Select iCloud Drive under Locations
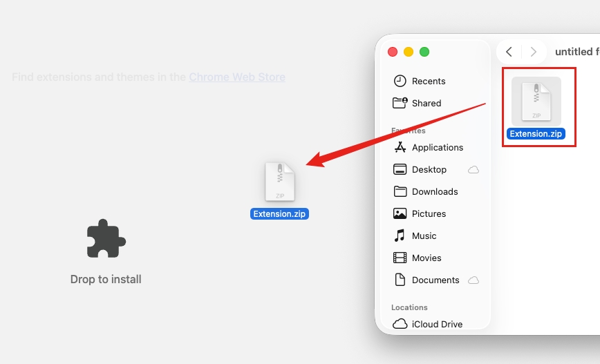The height and width of the screenshot is (364, 600). (x=437, y=324)
